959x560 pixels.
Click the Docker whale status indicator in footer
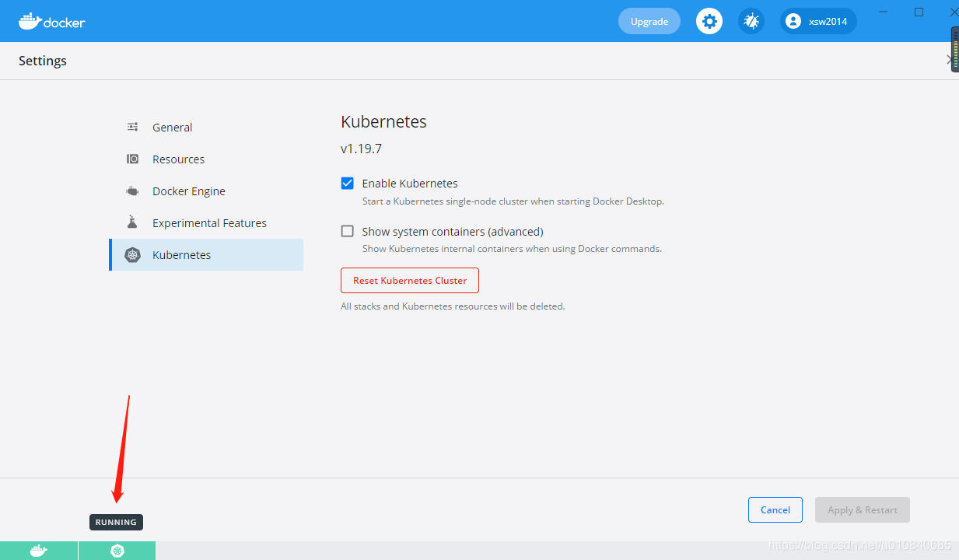pyautogui.click(x=39, y=551)
